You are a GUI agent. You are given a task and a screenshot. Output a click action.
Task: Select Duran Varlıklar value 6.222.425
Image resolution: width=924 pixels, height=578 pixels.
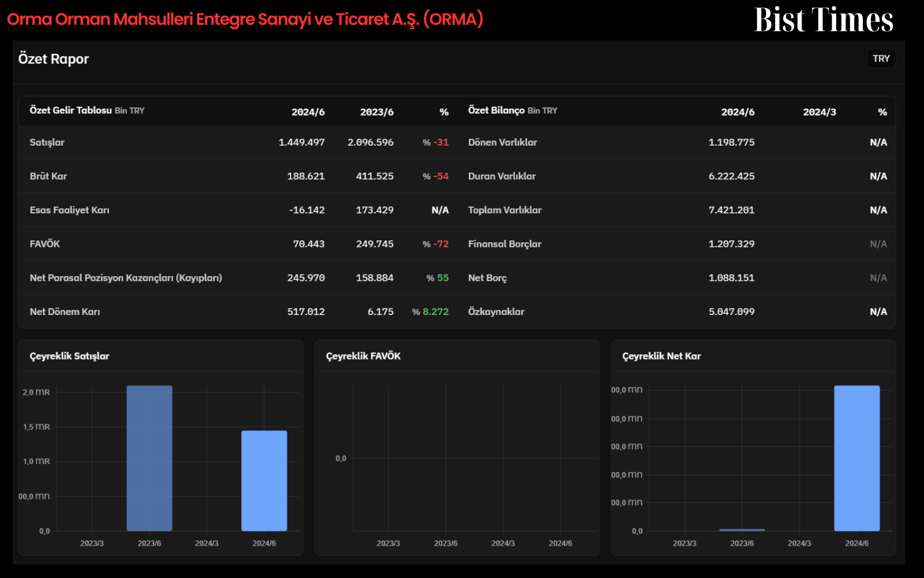pos(731,176)
